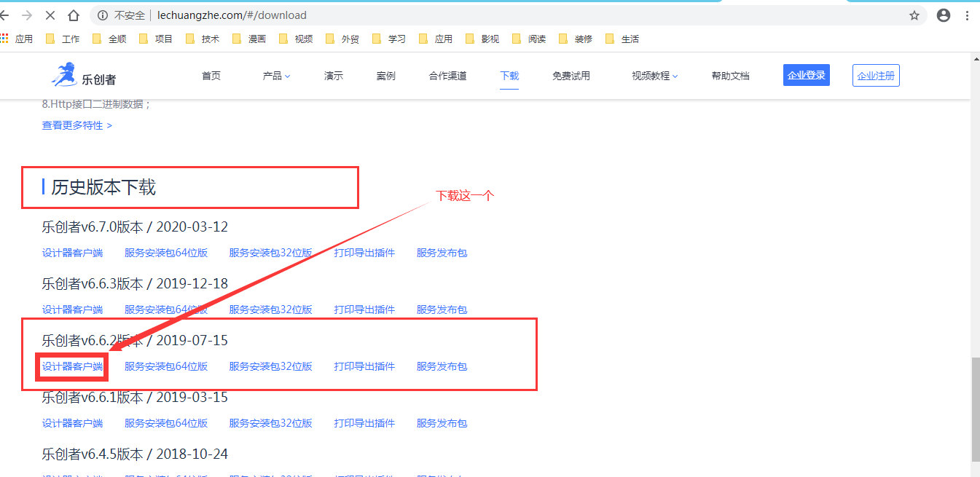Open the 帮助文档 nav item
980x477 pixels.
pyautogui.click(x=731, y=76)
